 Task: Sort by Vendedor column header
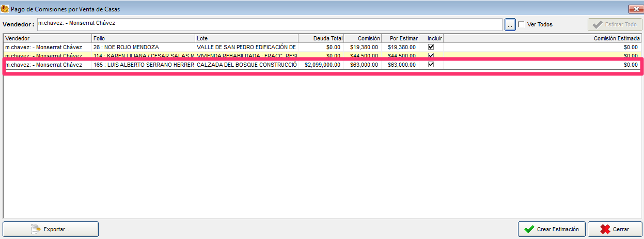(48, 38)
